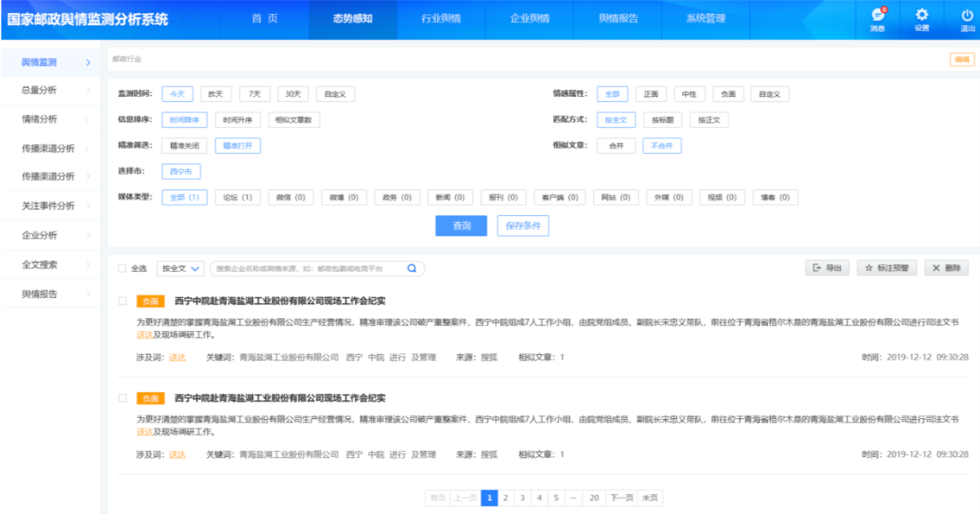980x514 pixels.
Task: Click the enterprise name search input field
Action: 307,269
